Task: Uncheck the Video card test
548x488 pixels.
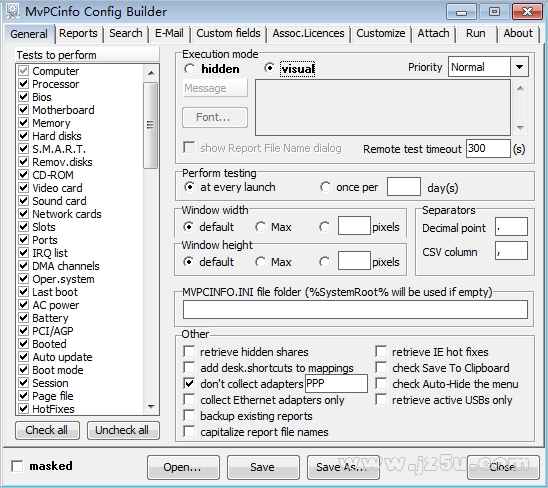Action: point(23,188)
